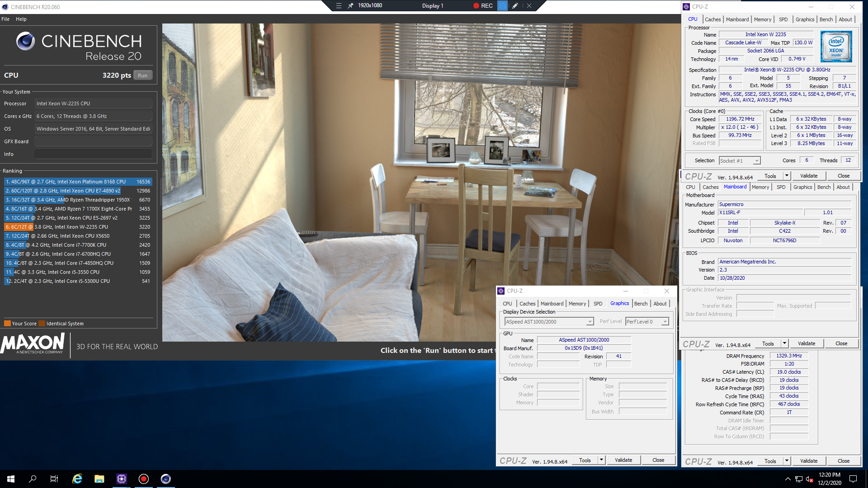Select ranking row Xeon CPU E7-4890 v2
The image size is (868, 488).
78,191
